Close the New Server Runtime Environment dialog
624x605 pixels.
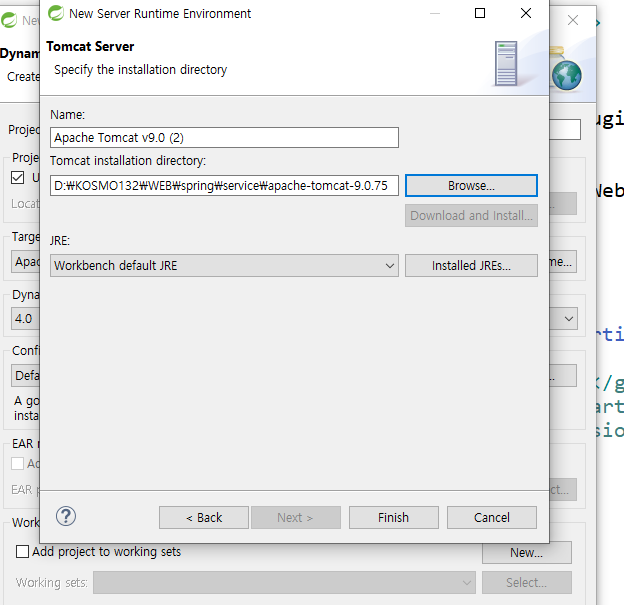click(x=526, y=13)
